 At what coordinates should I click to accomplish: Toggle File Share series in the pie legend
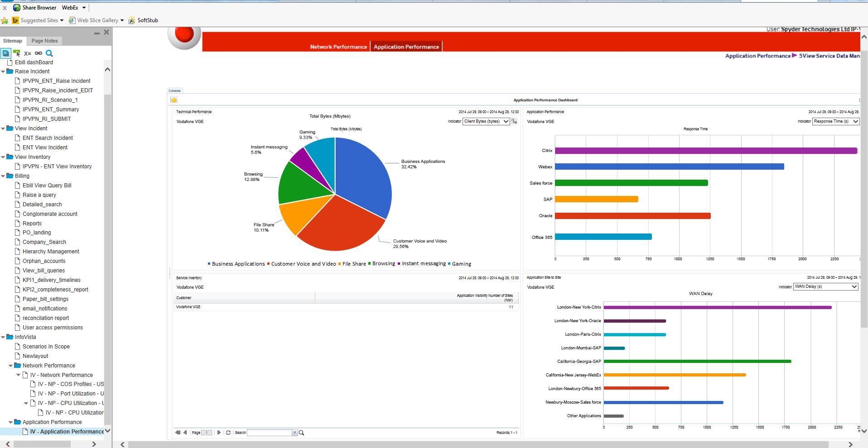click(353, 264)
